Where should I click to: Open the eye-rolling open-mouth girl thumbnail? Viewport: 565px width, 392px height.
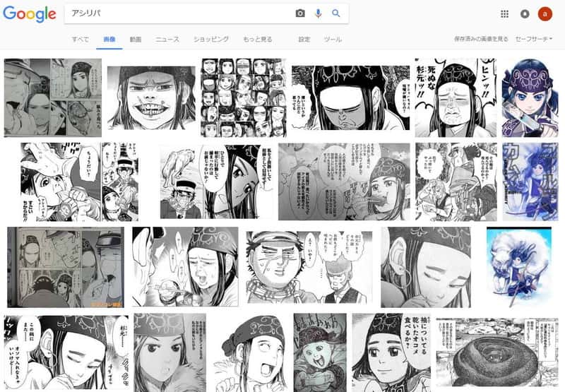tap(249, 352)
